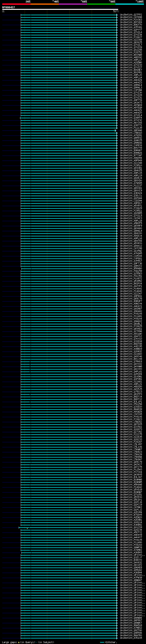The image size is (146, 644).
Task: Click UniRef100_Q43473 label
Action: click(x=131, y=103)
